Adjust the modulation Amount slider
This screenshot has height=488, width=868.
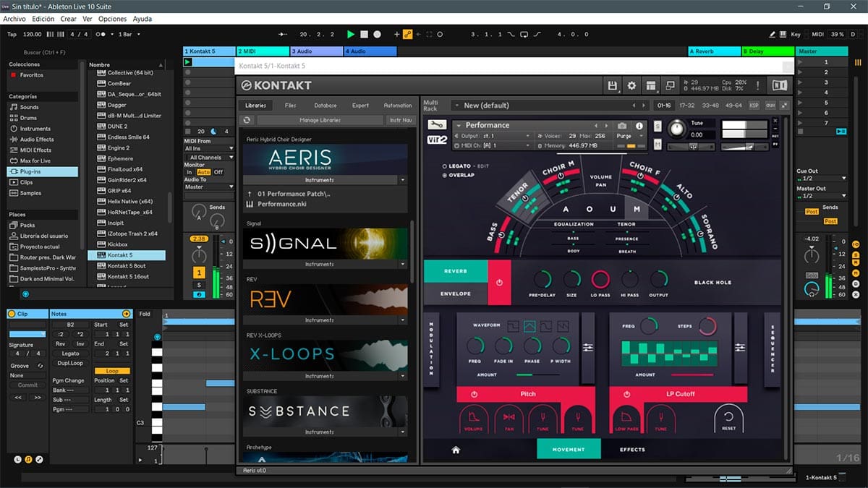click(x=538, y=374)
